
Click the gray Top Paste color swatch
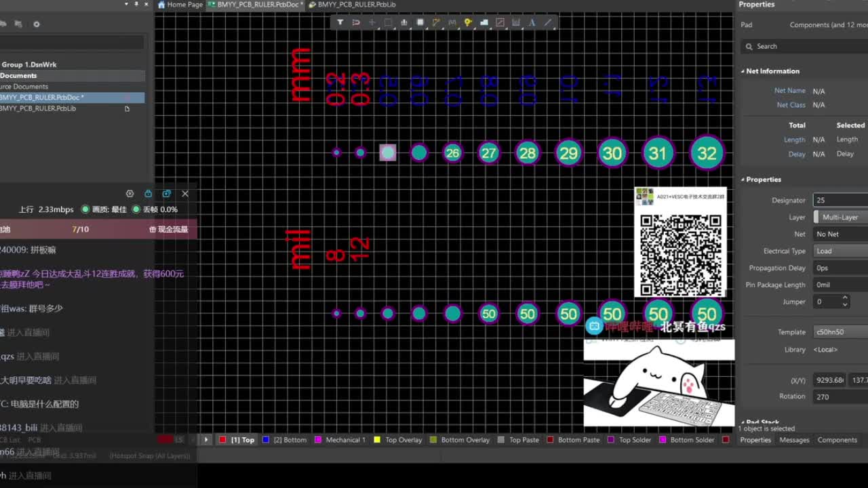(501, 440)
